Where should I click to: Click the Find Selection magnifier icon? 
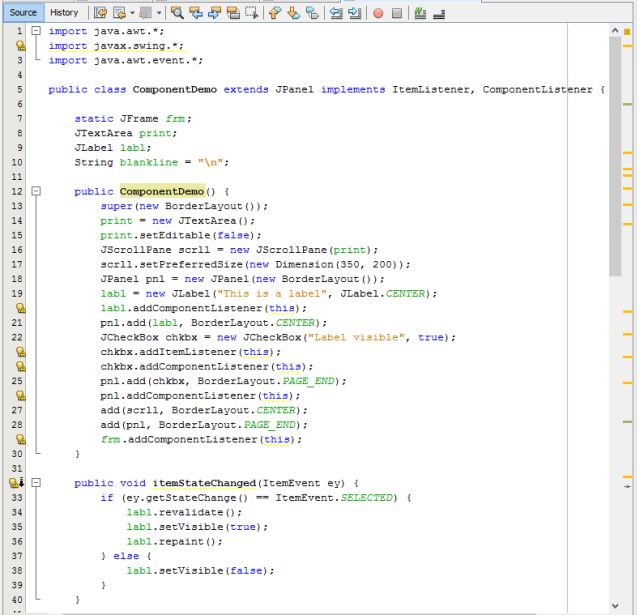[x=177, y=13]
